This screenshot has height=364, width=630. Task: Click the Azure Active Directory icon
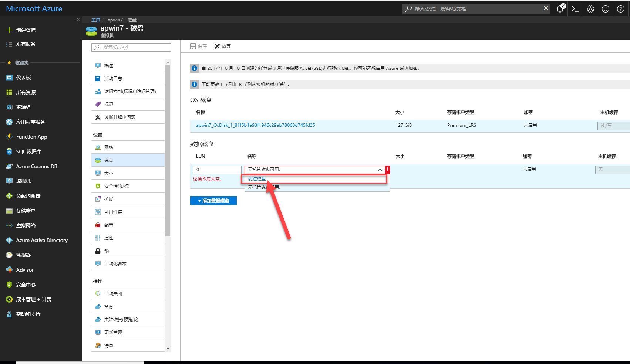point(9,240)
